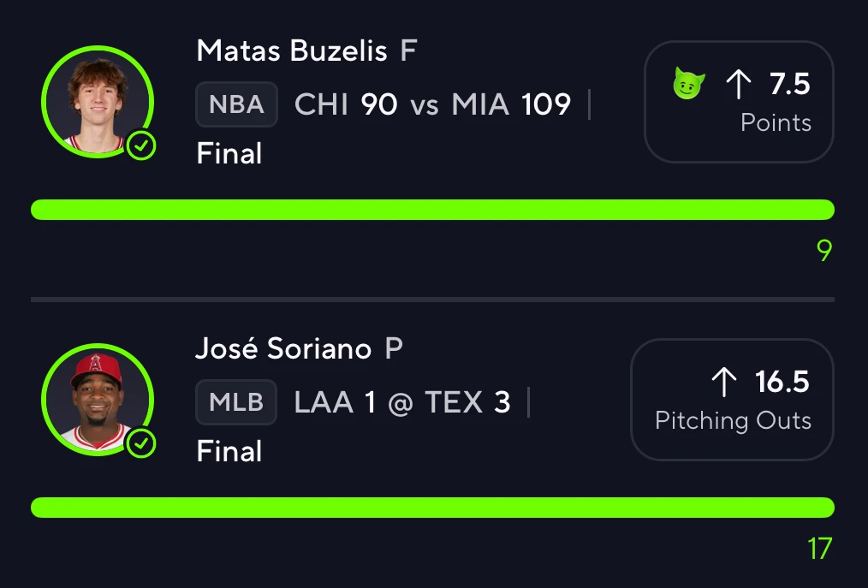Click Buzelis's green progress bar

(x=432, y=210)
